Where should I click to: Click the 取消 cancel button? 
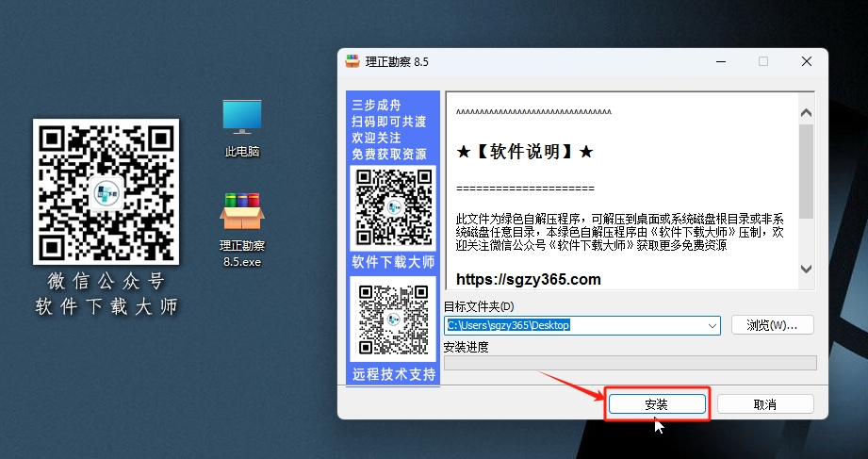(x=765, y=404)
